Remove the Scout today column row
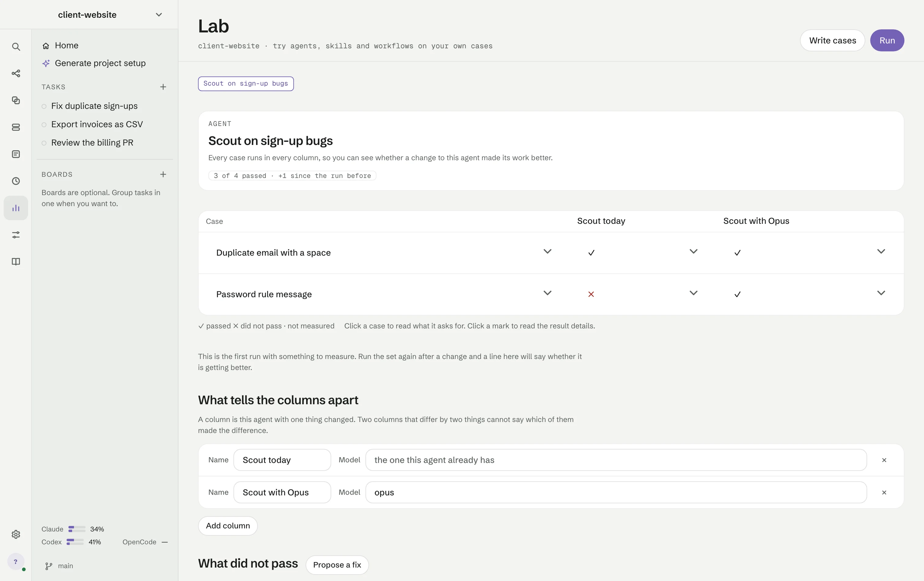Screen dimensions: 924x581 (x=884, y=460)
